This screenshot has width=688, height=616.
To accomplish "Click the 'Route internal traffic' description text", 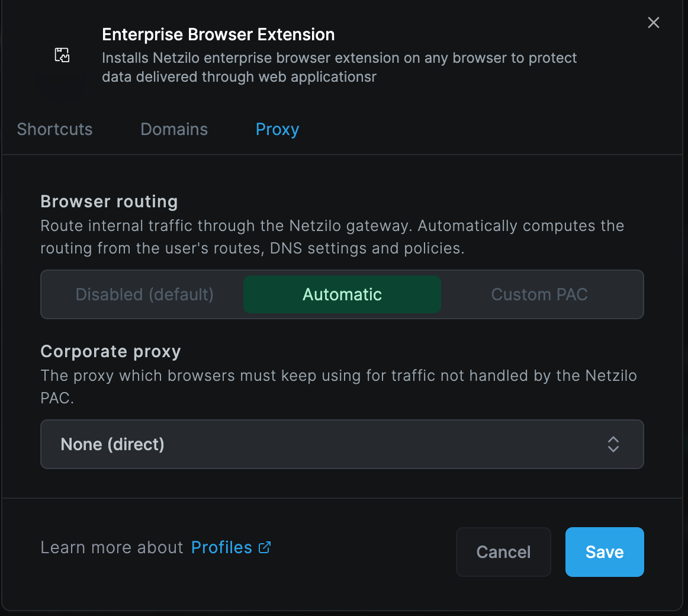I will (x=332, y=237).
